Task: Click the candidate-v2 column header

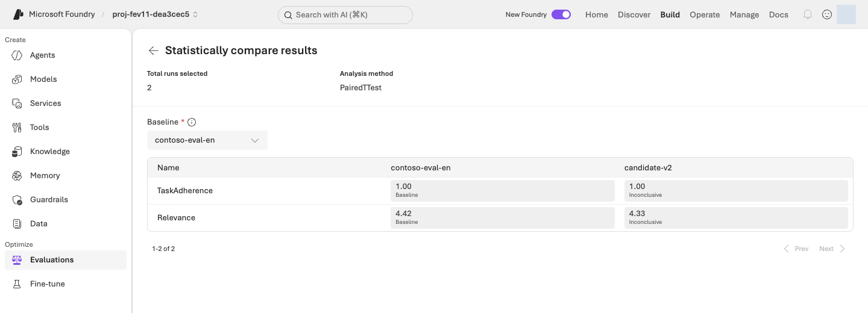Action: [x=648, y=168]
